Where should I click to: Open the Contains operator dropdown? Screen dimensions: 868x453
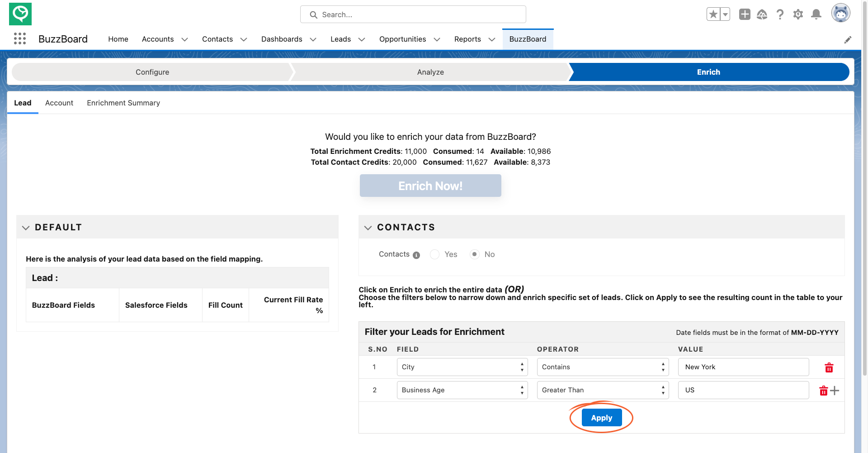tap(603, 367)
